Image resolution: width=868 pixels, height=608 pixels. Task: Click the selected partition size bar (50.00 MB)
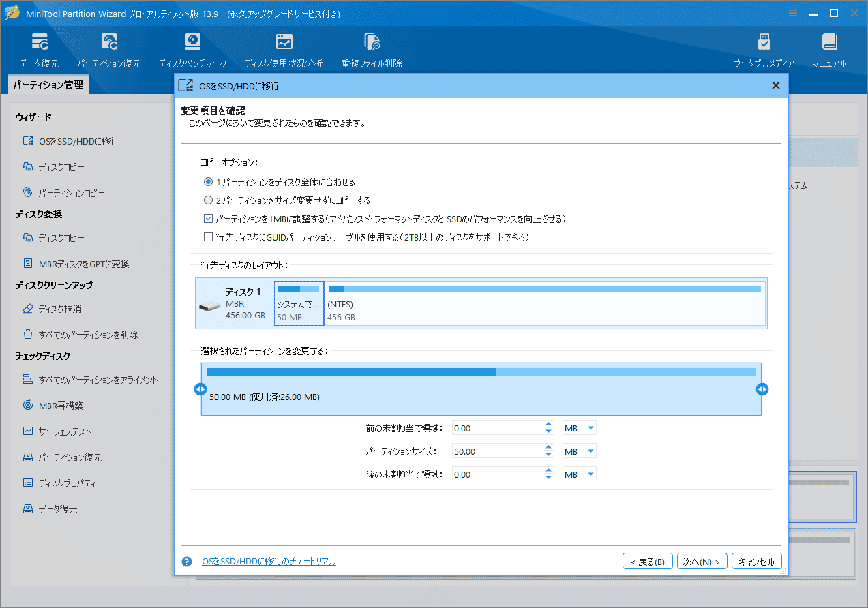[481, 389]
